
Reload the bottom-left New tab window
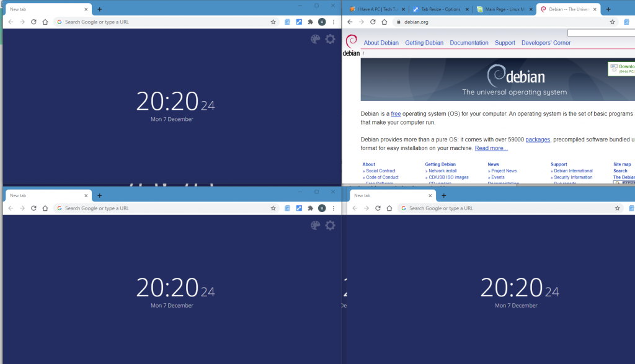pyautogui.click(x=33, y=208)
